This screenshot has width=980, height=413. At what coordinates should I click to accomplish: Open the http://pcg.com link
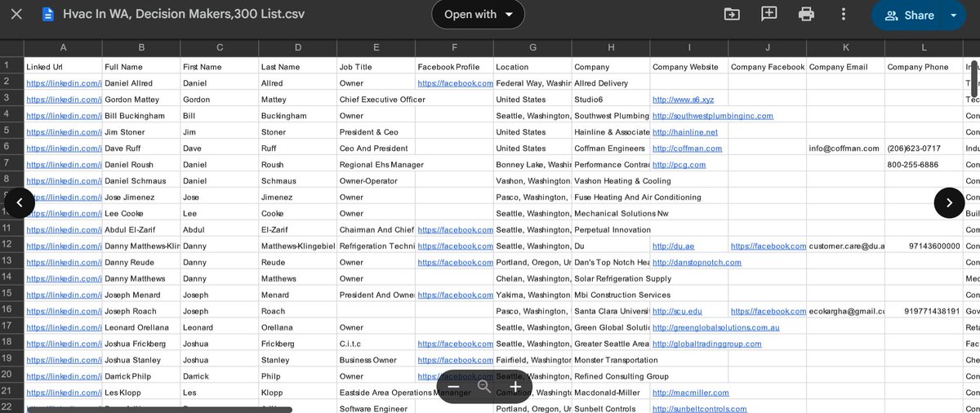(679, 165)
